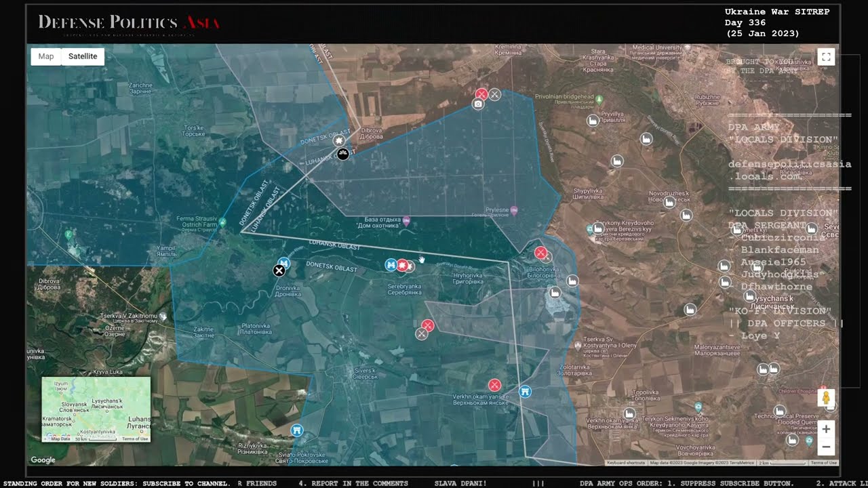Open the overview mini map thumbnail
868x488 pixels.
[96, 409]
